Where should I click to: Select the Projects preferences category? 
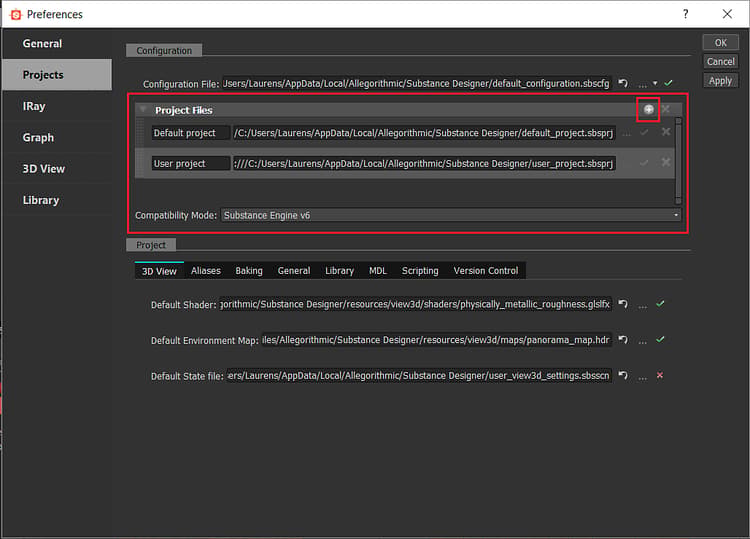click(x=57, y=75)
